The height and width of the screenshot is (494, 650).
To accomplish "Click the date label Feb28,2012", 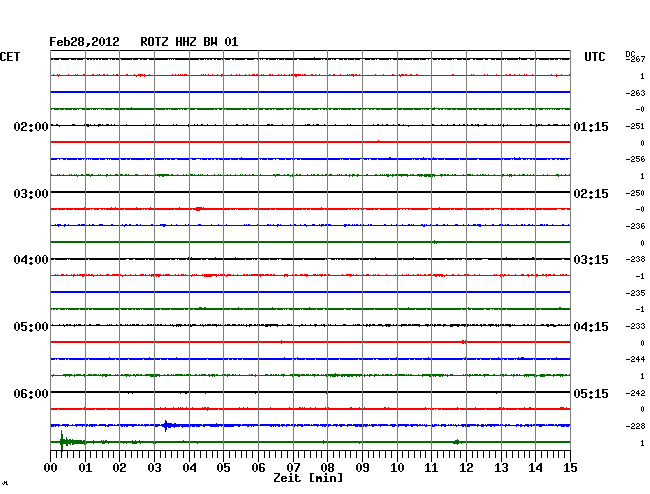I will pos(84,42).
